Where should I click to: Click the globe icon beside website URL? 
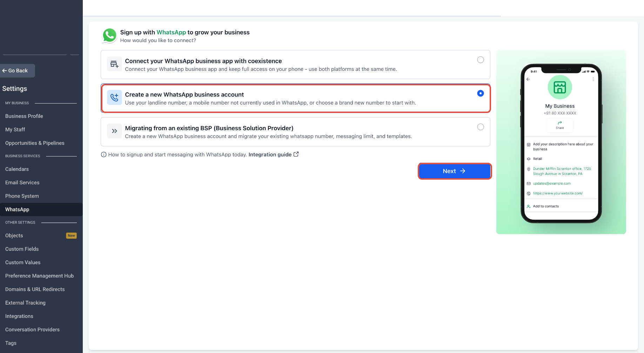point(529,193)
